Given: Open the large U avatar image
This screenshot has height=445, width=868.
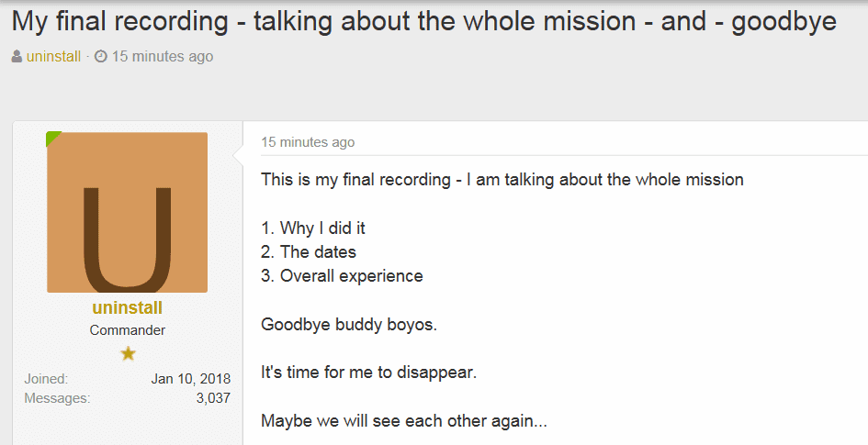Looking at the screenshot, I should (x=128, y=212).
